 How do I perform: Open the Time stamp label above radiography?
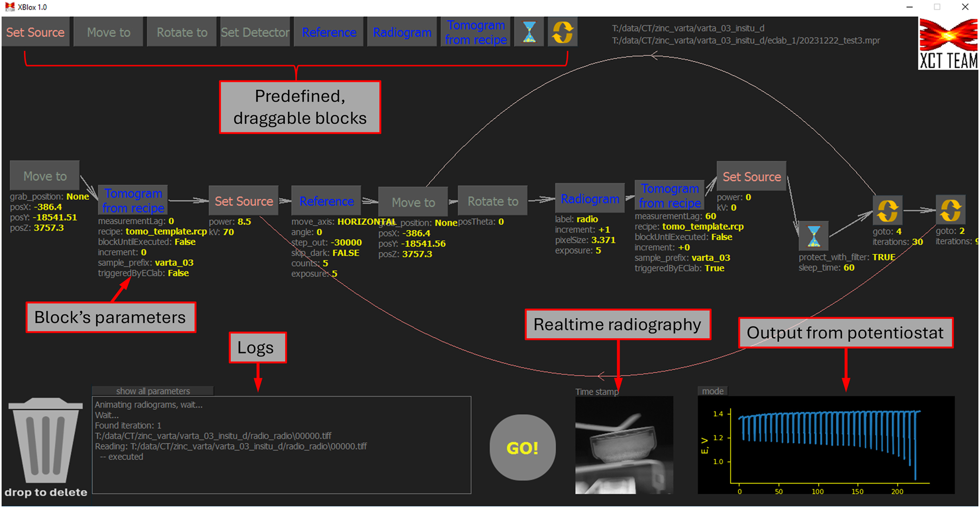597,392
